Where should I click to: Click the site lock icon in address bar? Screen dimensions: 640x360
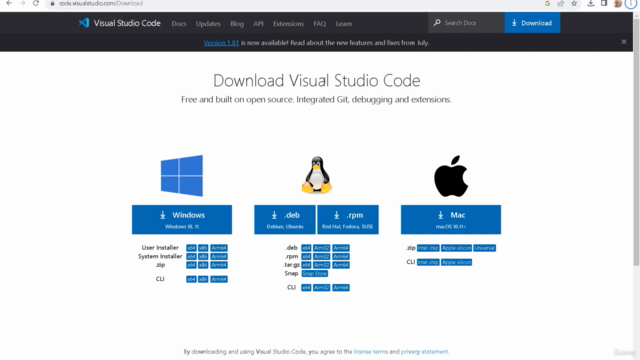pyautogui.click(x=52, y=3)
